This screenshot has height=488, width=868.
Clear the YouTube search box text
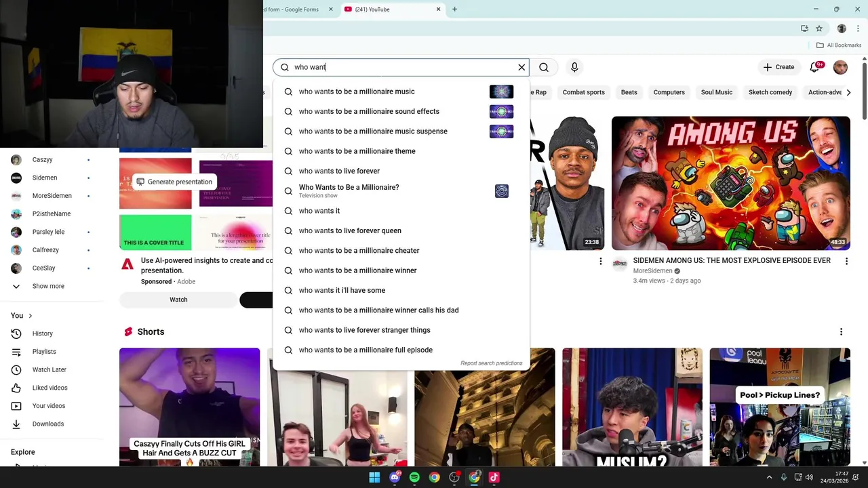click(x=521, y=67)
